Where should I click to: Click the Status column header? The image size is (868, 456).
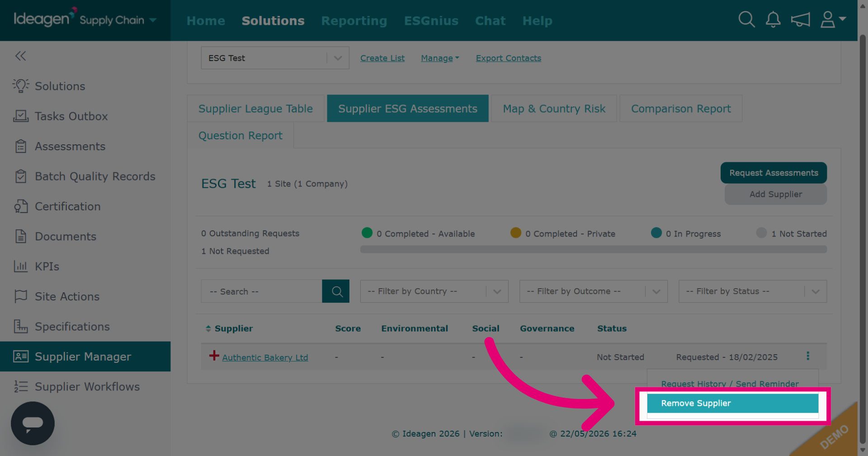coord(612,328)
